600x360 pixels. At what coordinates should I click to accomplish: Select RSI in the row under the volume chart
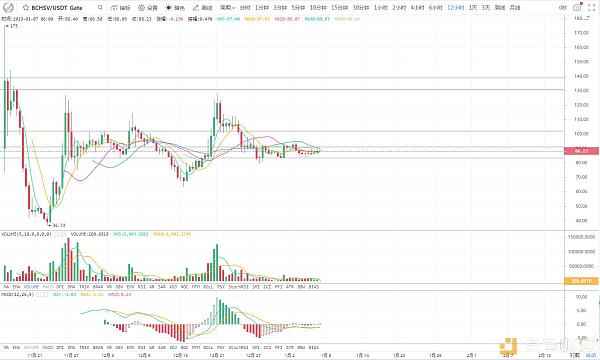[142, 287]
